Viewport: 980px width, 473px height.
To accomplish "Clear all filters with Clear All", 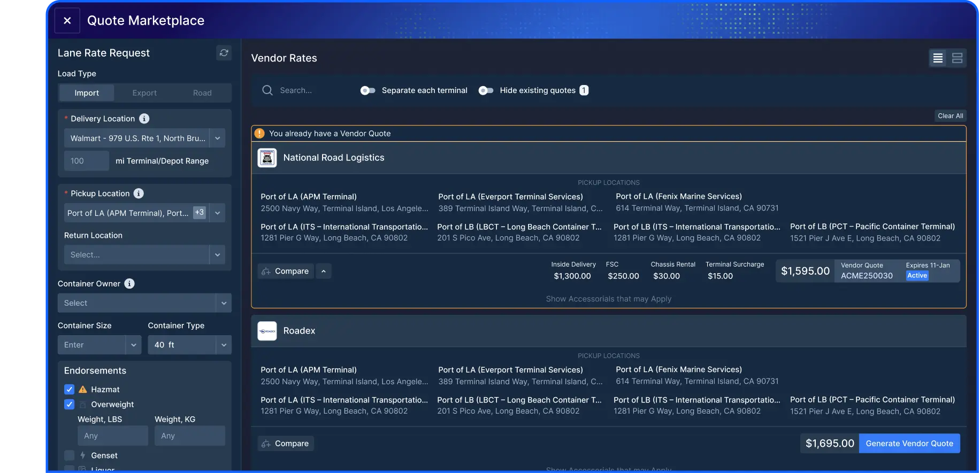I will 951,116.
